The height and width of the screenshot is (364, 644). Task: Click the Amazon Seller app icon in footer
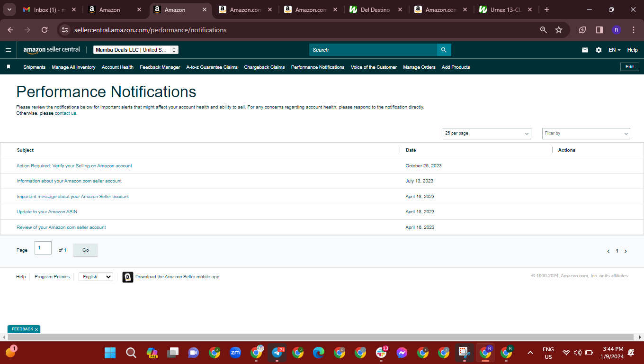[x=128, y=277]
